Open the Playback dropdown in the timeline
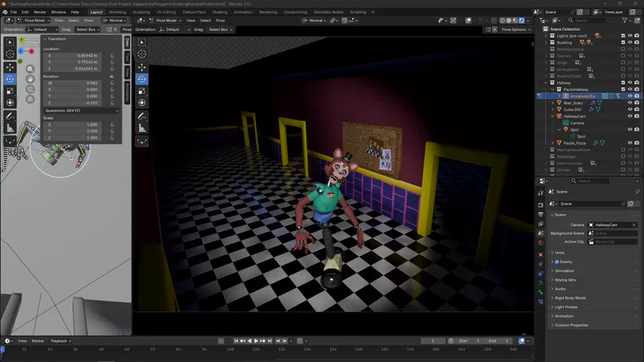 (x=61, y=341)
